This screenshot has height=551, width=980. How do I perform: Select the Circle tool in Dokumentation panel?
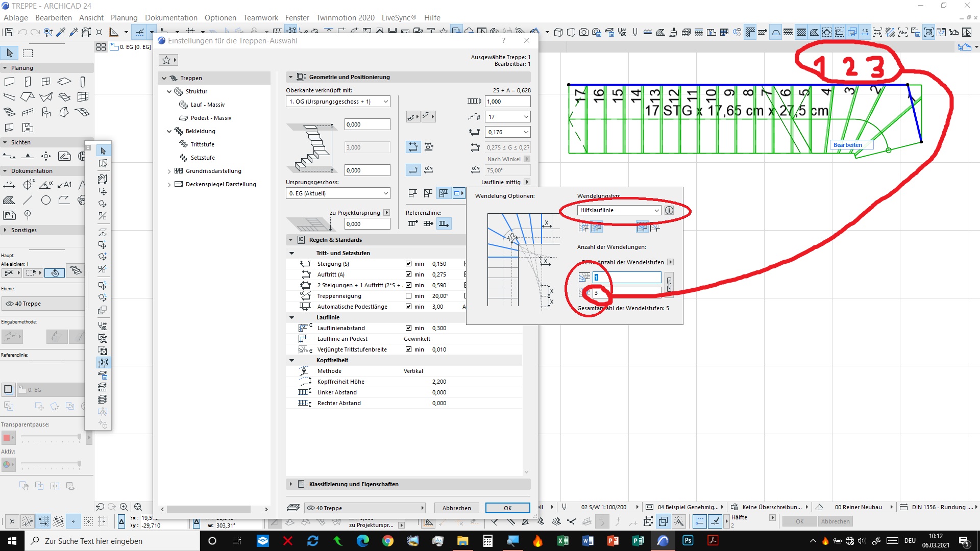tap(46, 200)
